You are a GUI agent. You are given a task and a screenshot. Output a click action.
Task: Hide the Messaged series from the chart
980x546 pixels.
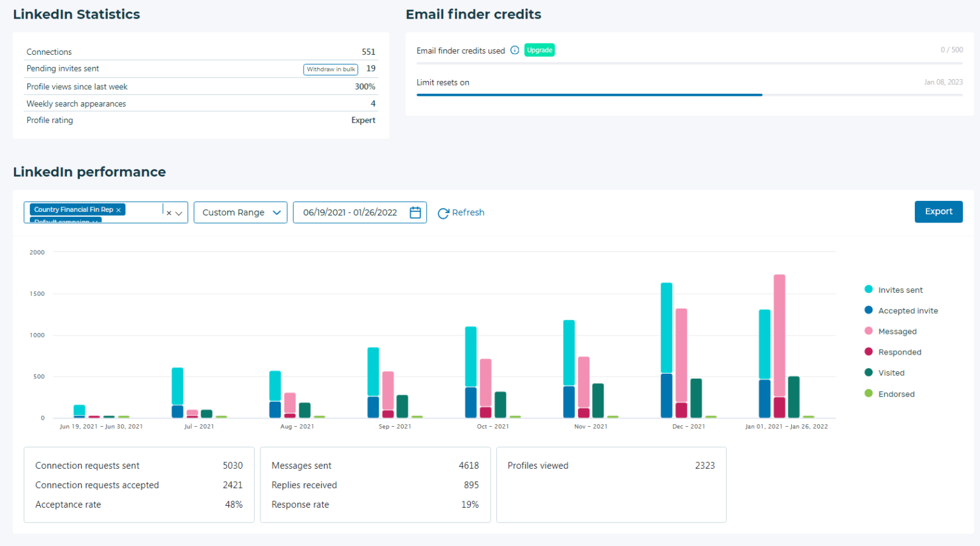point(898,331)
